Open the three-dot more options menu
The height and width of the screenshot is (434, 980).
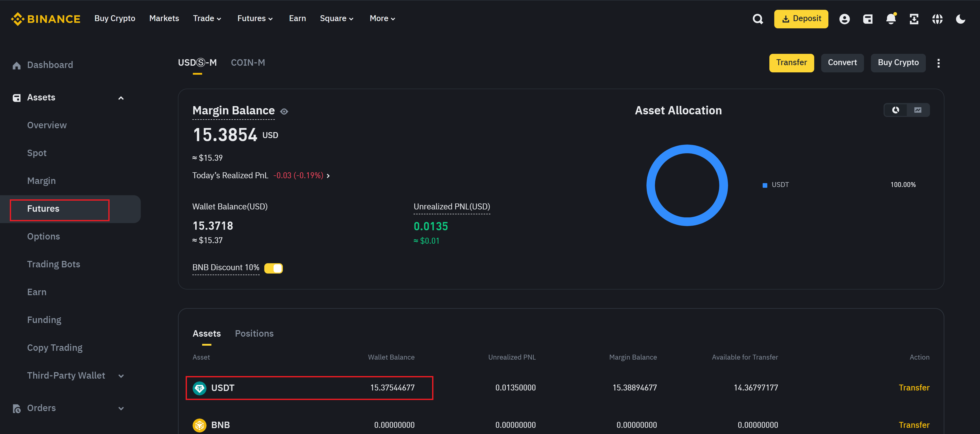(x=938, y=63)
